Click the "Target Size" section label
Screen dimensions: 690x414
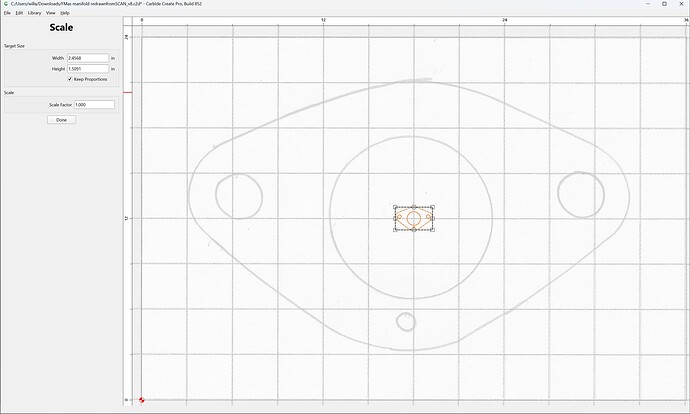pos(15,46)
